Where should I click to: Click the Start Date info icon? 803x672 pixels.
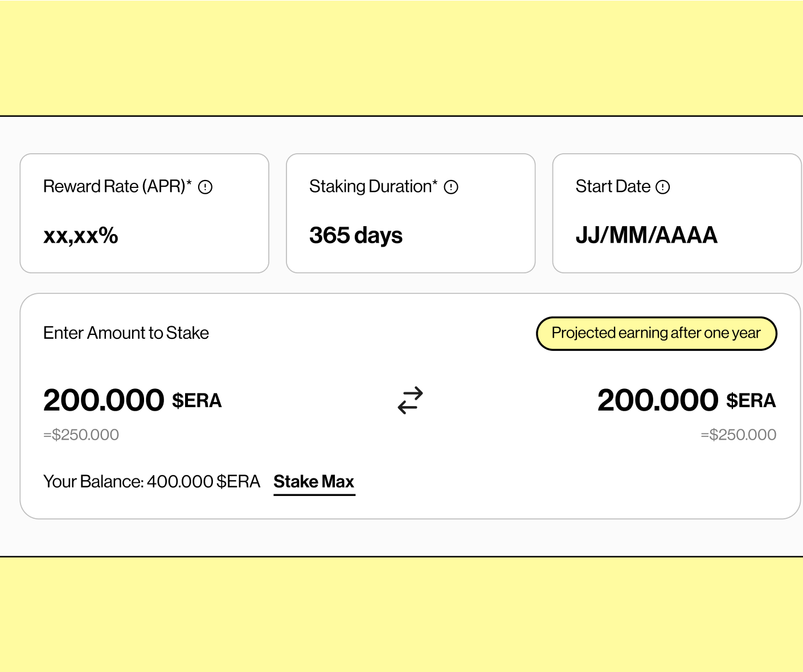[x=663, y=187]
